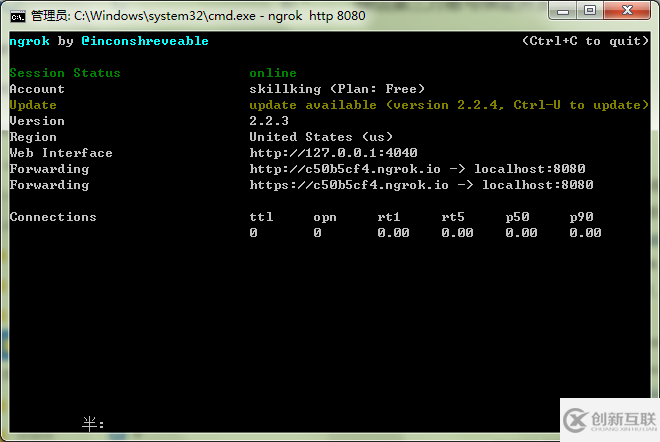Click version value '2.2.3'
This screenshot has width=660, height=442.
click(269, 121)
